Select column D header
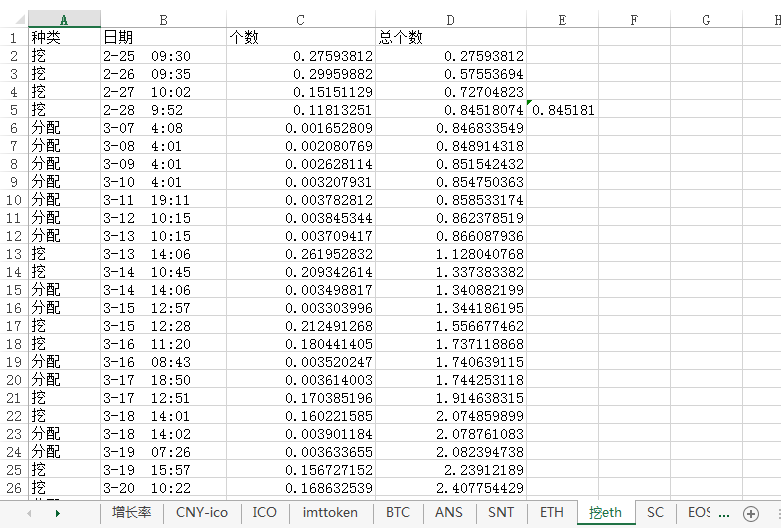781x528 pixels. click(451, 19)
